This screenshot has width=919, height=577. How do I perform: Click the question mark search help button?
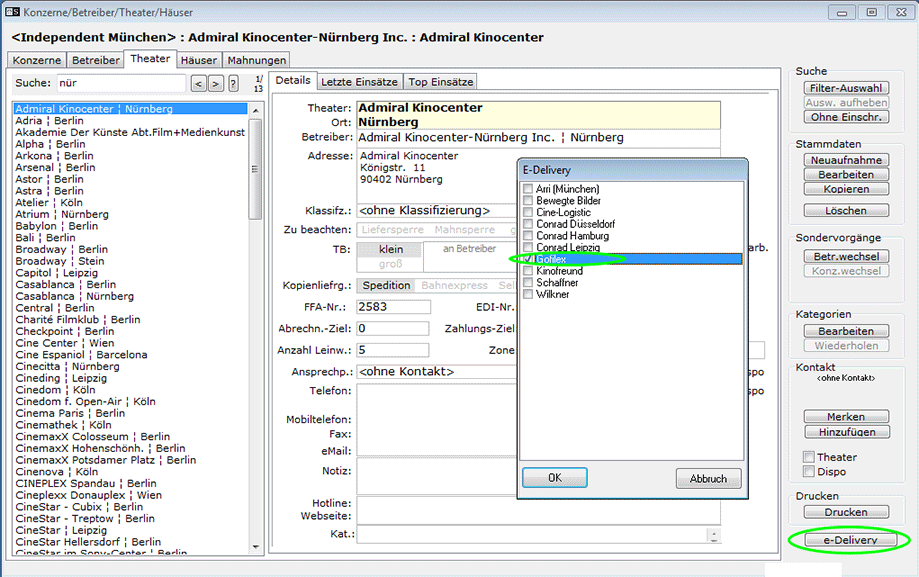tap(233, 83)
